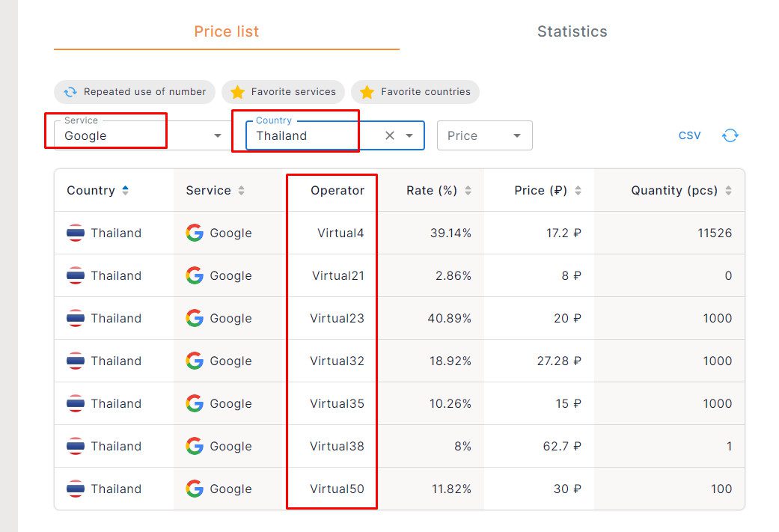This screenshot has height=532, width=779.
Task: Expand the Country dropdown arrow
Action: [x=409, y=135]
